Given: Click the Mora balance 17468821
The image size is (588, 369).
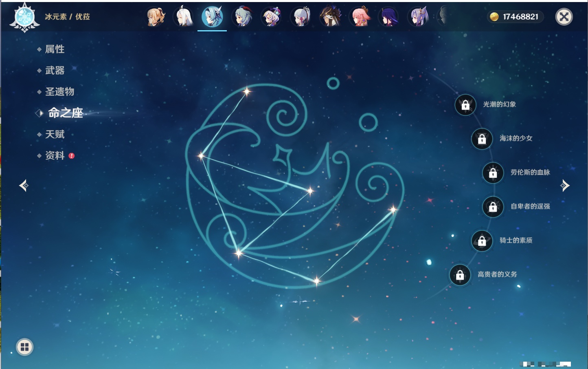Looking at the screenshot, I should pyautogui.click(x=520, y=17).
